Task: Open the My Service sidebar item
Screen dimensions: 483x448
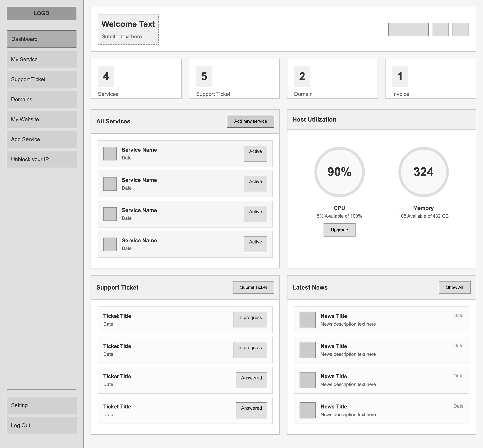Action: tap(41, 59)
